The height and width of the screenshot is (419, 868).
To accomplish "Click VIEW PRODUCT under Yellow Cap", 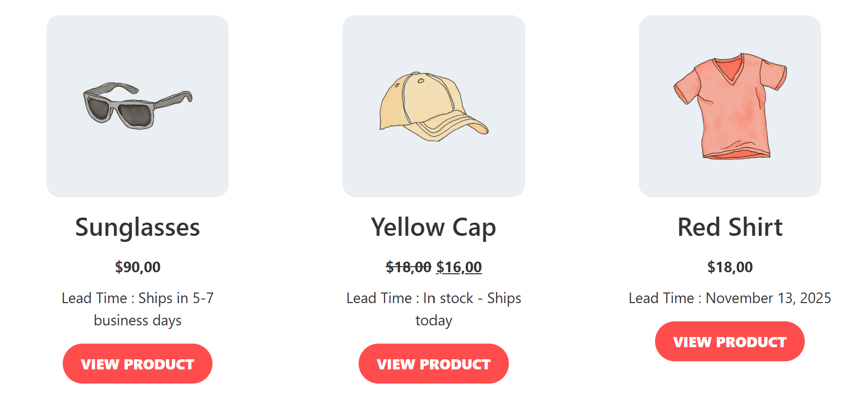I will pos(433,363).
